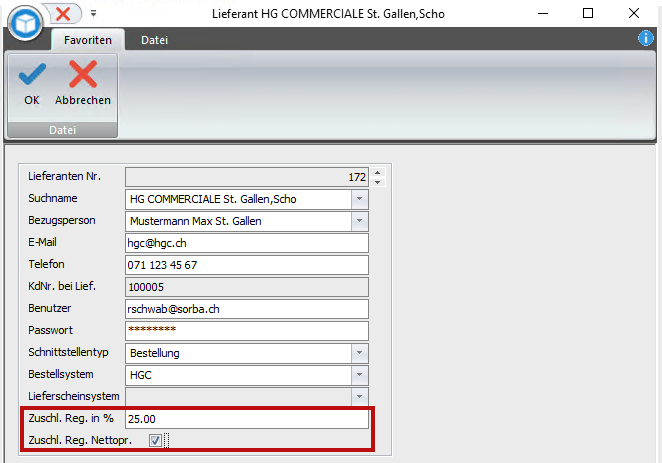This screenshot has height=463, width=662.
Task: Open the Schnittstellentyp dropdown list
Action: (x=359, y=353)
